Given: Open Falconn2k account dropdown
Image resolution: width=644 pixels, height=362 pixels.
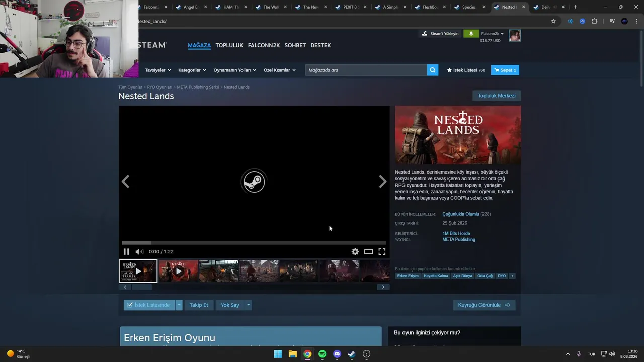Looking at the screenshot, I should coord(492,34).
